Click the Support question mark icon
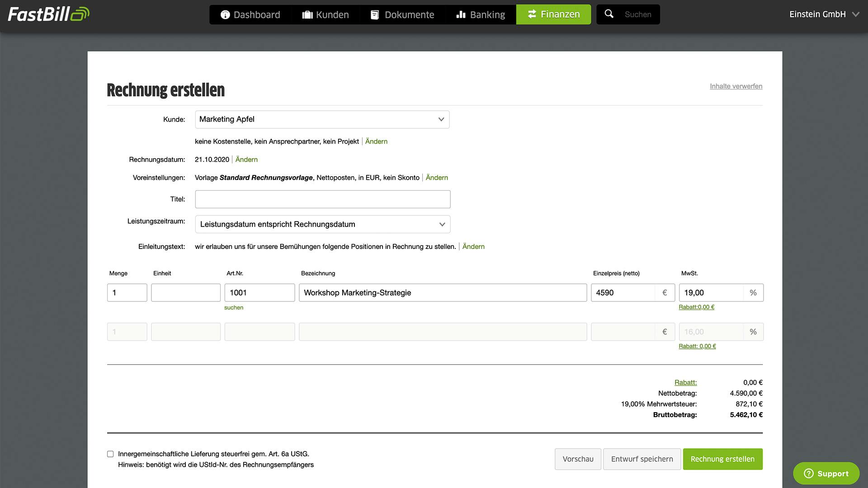This screenshot has height=488, width=868. pyautogui.click(x=809, y=473)
